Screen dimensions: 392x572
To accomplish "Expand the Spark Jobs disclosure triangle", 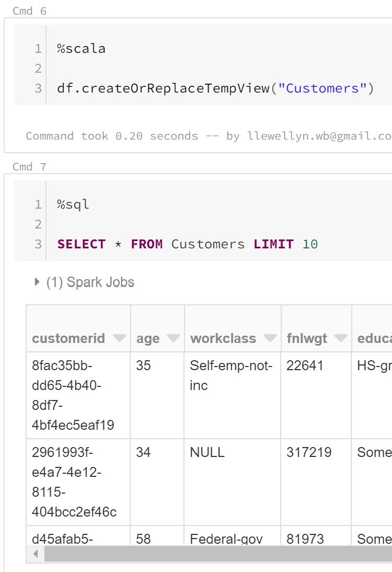I will pyautogui.click(x=37, y=282).
